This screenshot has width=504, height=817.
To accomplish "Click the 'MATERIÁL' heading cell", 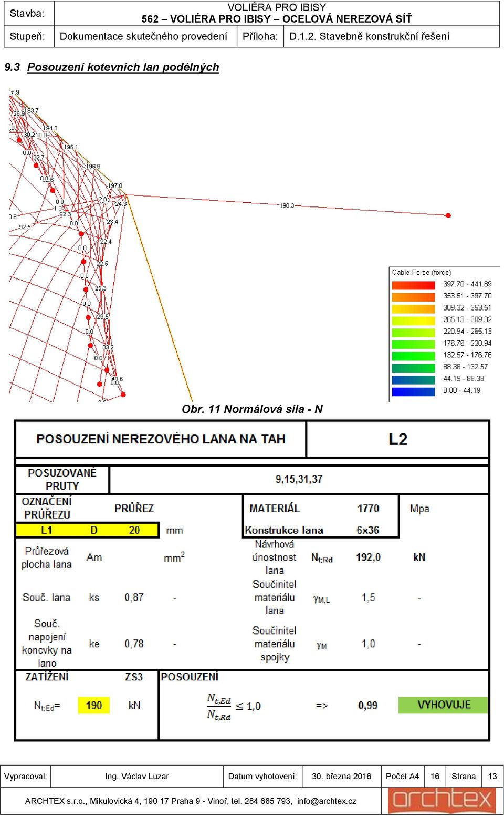I will tap(275, 509).
